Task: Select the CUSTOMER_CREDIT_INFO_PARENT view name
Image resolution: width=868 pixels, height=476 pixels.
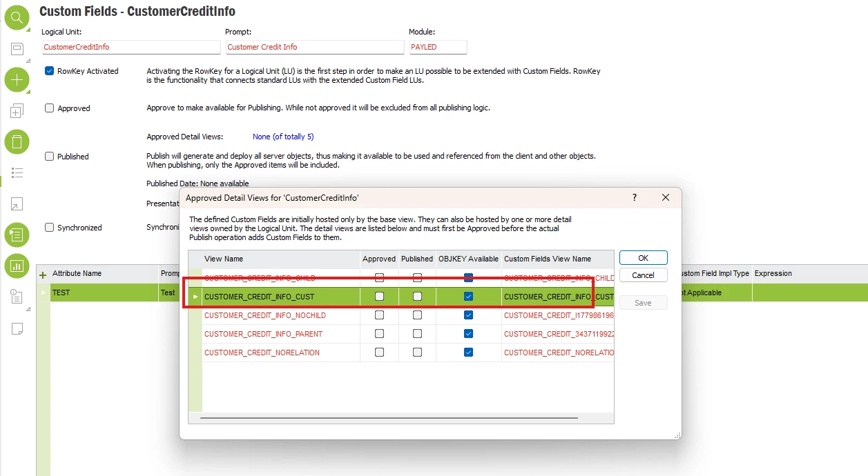Action: (281, 334)
